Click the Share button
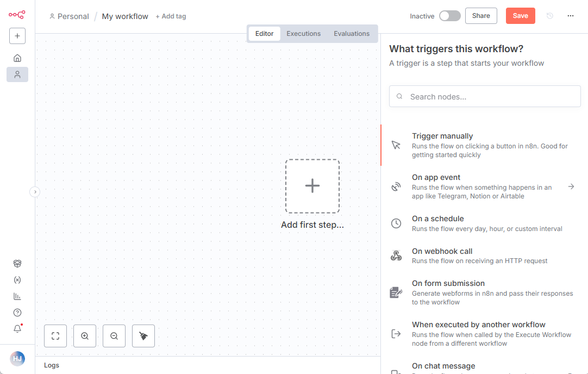Image resolution: width=588 pixels, height=374 pixels. tap(481, 16)
